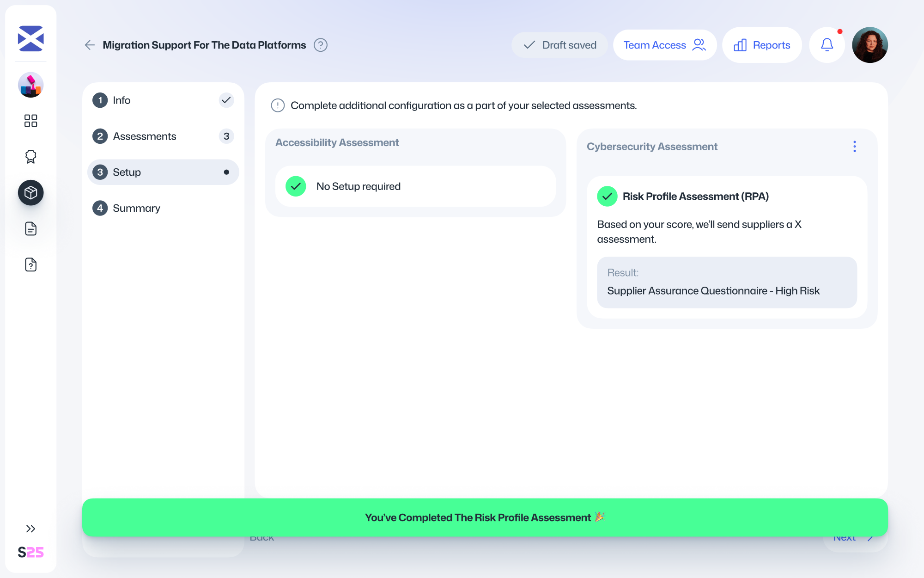This screenshot has height=578, width=924.
Task: Click the Risk Profile Assessment green checkmark
Action: (607, 197)
